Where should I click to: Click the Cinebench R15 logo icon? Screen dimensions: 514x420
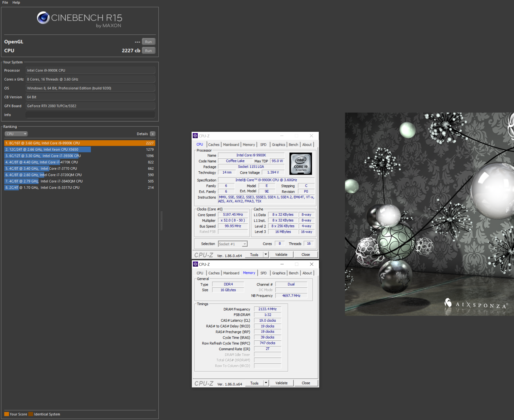point(43,18)
